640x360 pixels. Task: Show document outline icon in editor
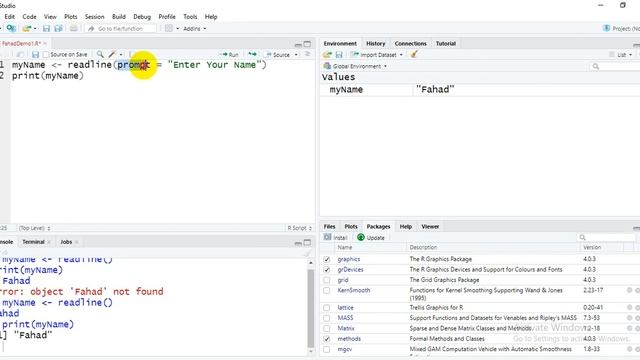click(307, 54)
